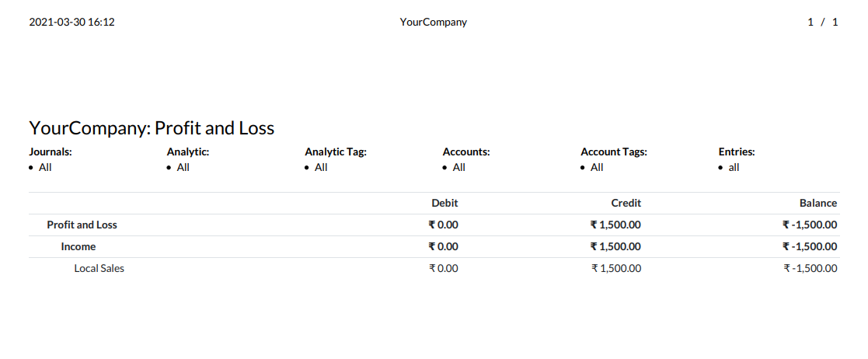This screenshot has height=359, width=868.
Task: Click the Profit and Loss report row
Action: 434,225
